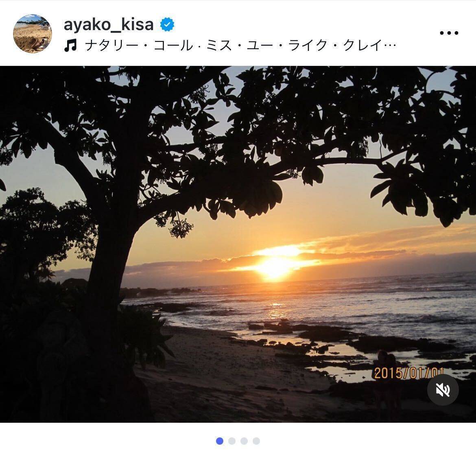Open the ayako_kisa profile avatar
This screenshot has height=450, width=476.
point(33,34)
